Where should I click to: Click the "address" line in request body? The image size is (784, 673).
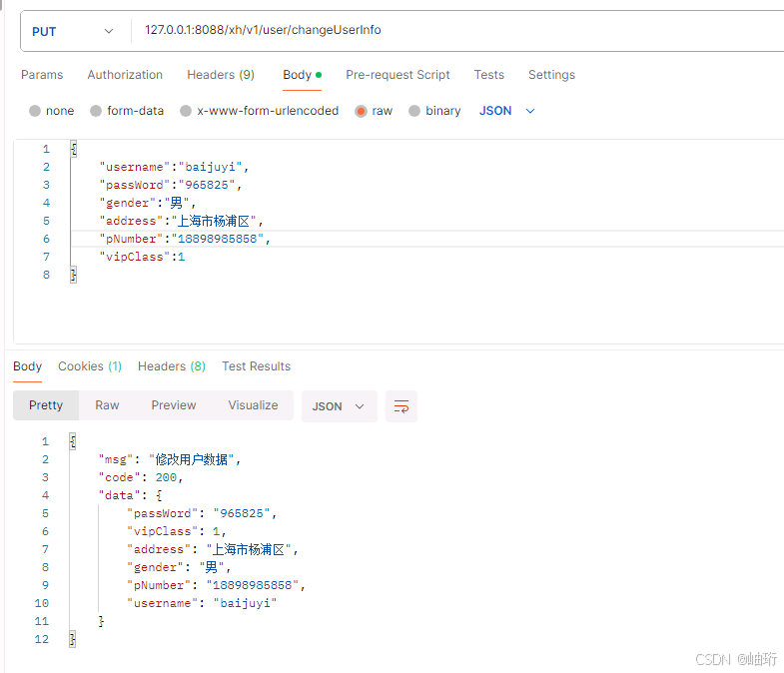click(181, 221)
